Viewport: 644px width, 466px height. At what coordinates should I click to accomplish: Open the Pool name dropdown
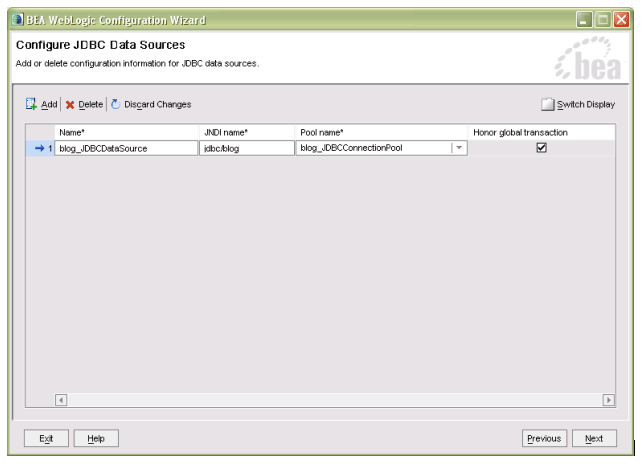pos(460,147)
